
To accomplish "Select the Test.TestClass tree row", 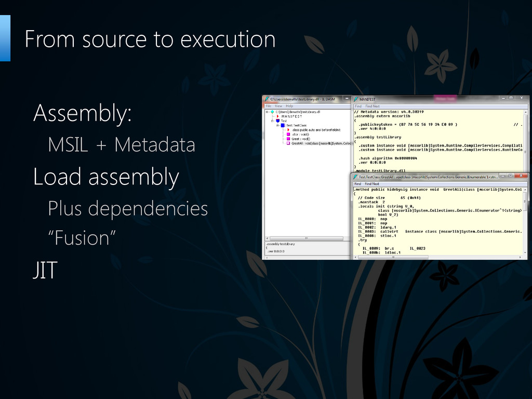I will coord(296,125).
